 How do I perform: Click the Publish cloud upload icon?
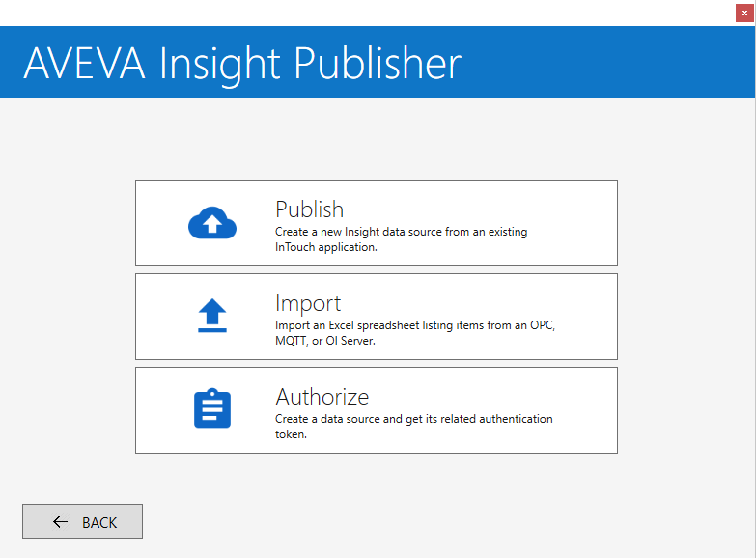212,223
